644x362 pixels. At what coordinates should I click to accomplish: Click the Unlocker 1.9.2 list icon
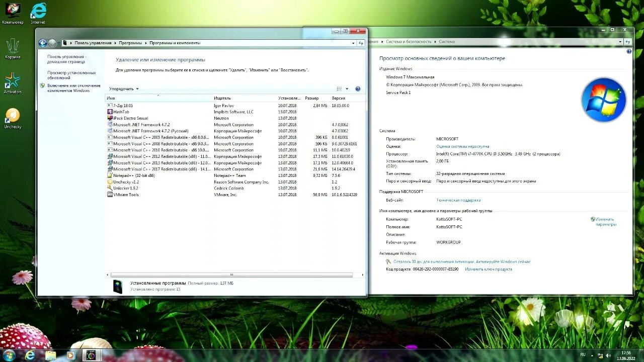point(110,188)
